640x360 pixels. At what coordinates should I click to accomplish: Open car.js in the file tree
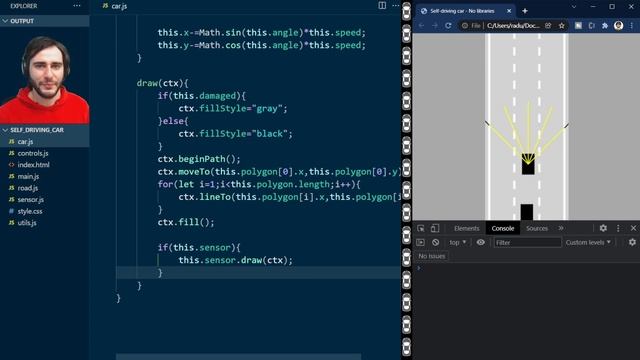pyautogui.click(x=44, y=142)
